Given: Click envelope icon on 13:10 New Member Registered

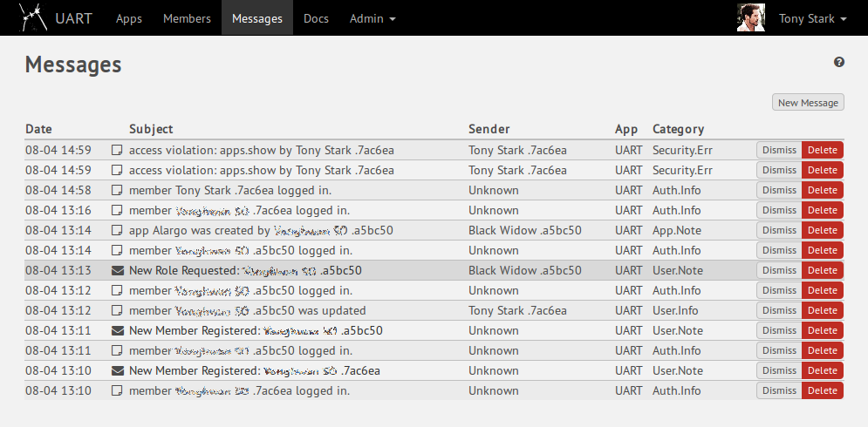Looking at the screenshot, I should (118, 370).
